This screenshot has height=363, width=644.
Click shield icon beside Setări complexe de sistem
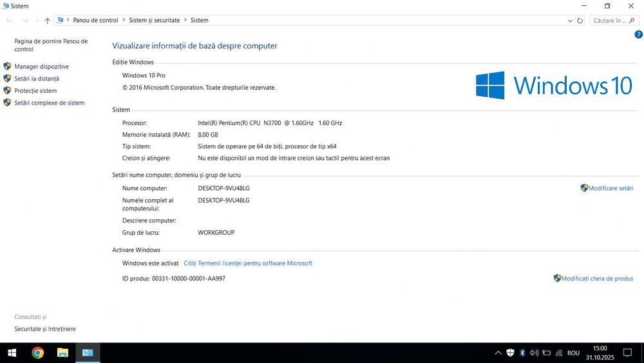click(x=7, y=103)
